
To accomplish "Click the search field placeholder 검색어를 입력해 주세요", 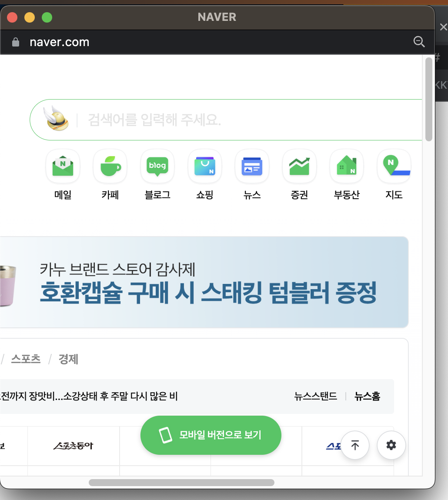I will 154,120.
